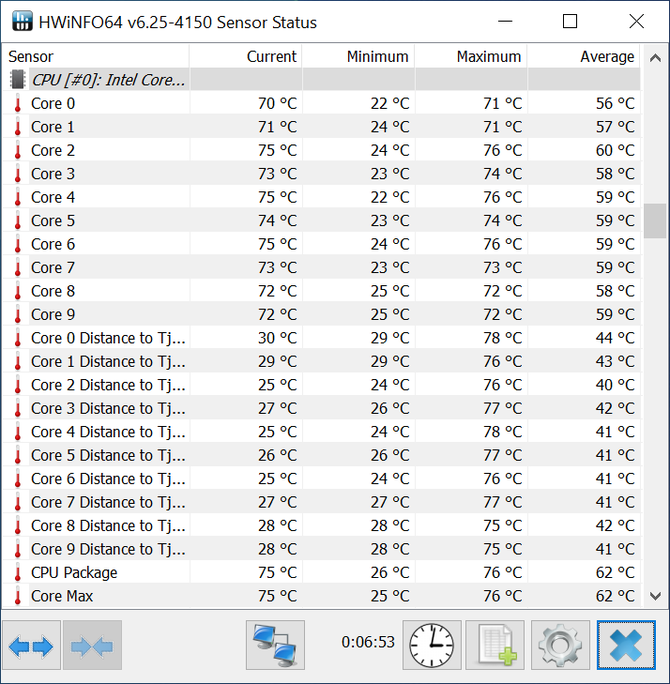Click the Current column header
Image resolution: width=670 pixels, height=684 pixels.
(246, 56)
